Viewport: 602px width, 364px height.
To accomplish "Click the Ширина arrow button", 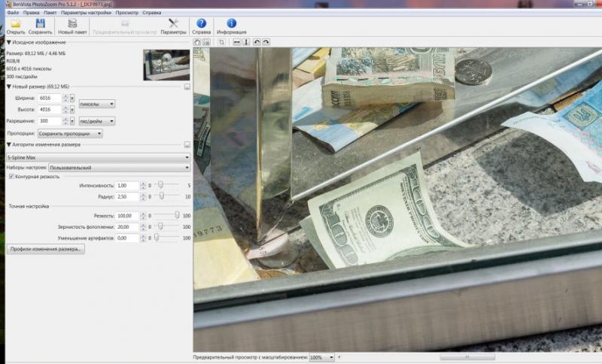I will click(x=72, y=99).
